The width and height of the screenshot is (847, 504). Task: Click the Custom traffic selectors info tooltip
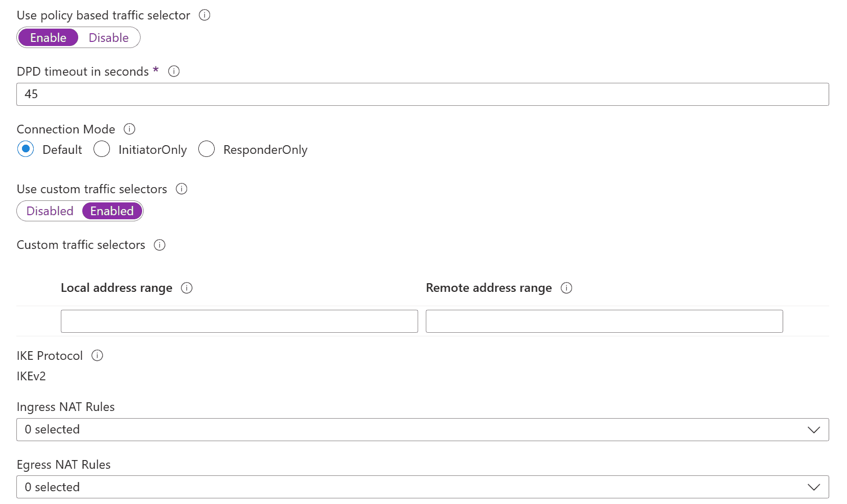pyautogui.click(x=159, y=245)
